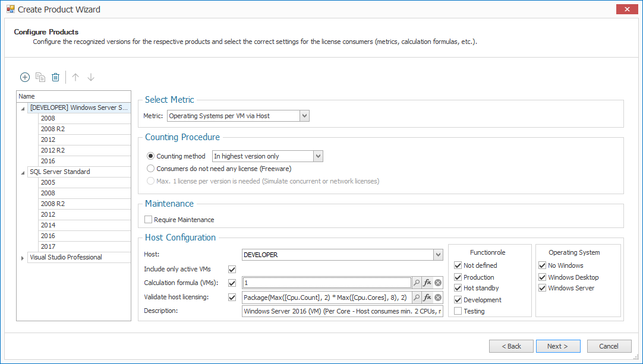The height and width of the screenshot is (364, 643).
Task: Enable Require Maintenance checkbox
Action: (x=149, y=220)
